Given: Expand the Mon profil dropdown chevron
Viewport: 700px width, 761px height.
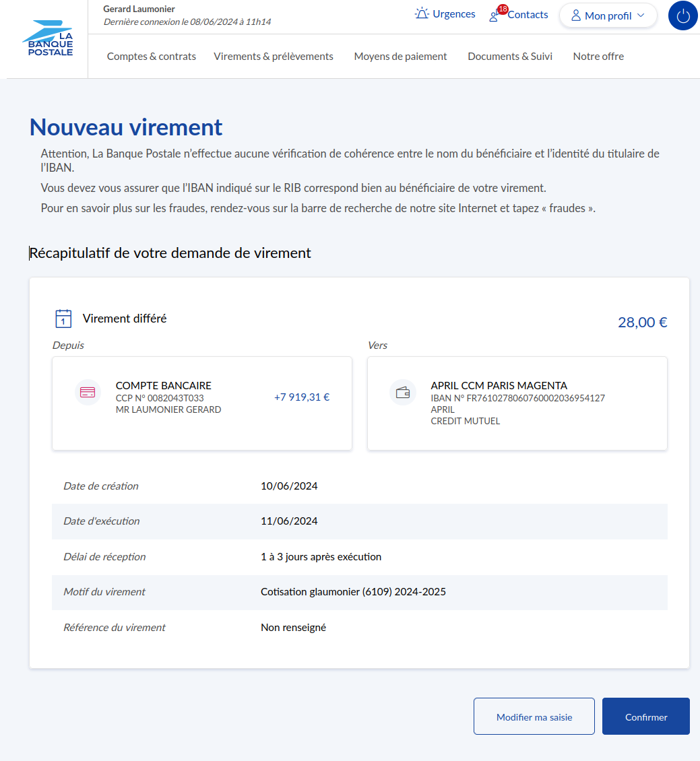Looking at the screenshot, I should click(x=641, y=15).
